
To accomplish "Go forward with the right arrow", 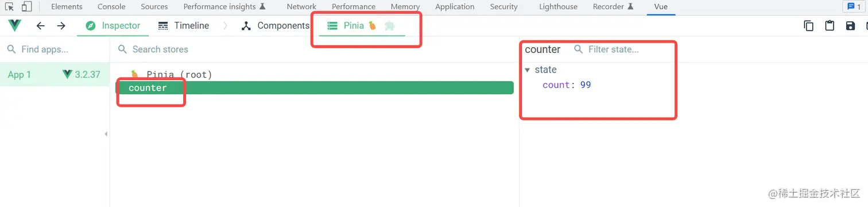I will click(61, 26).
